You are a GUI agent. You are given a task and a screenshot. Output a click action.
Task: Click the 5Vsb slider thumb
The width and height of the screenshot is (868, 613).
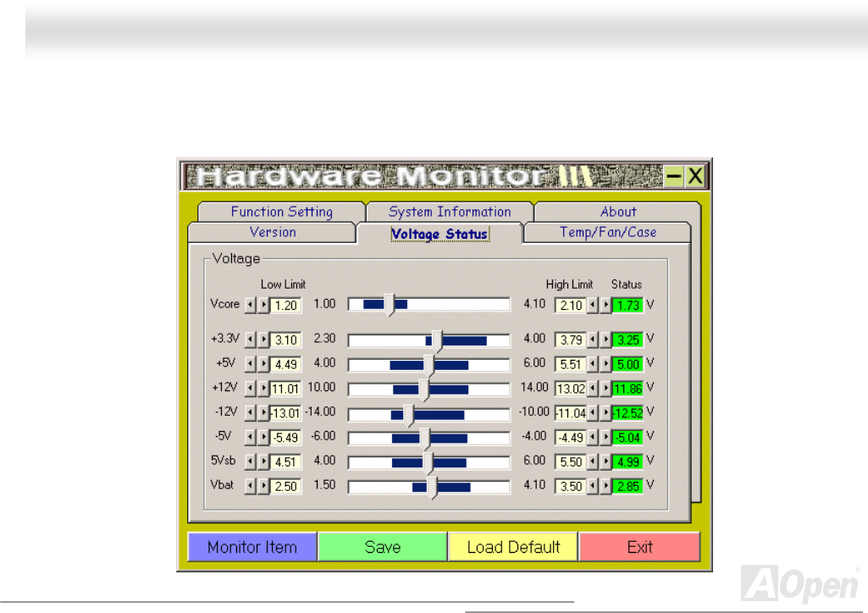pyautogui.click(x=428, y=463)
